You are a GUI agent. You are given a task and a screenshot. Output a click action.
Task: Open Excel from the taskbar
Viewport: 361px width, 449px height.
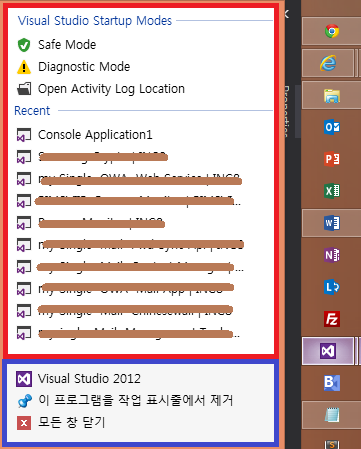332,191
